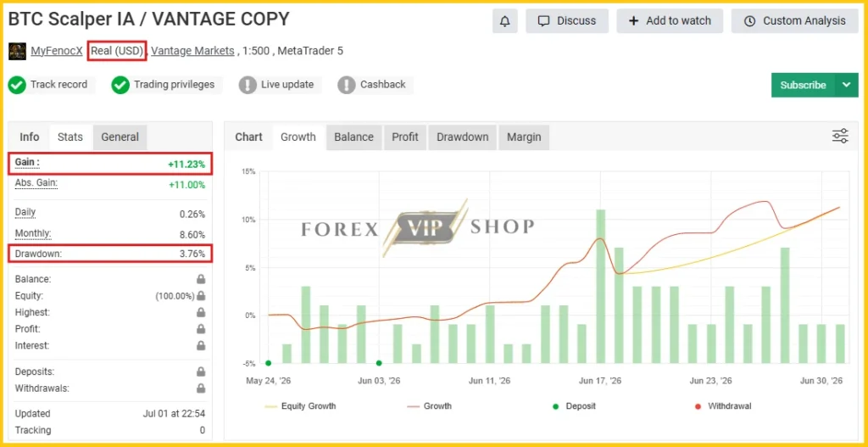Click the Balance lock icon
868x447 pixels.
tap(201, 279)
